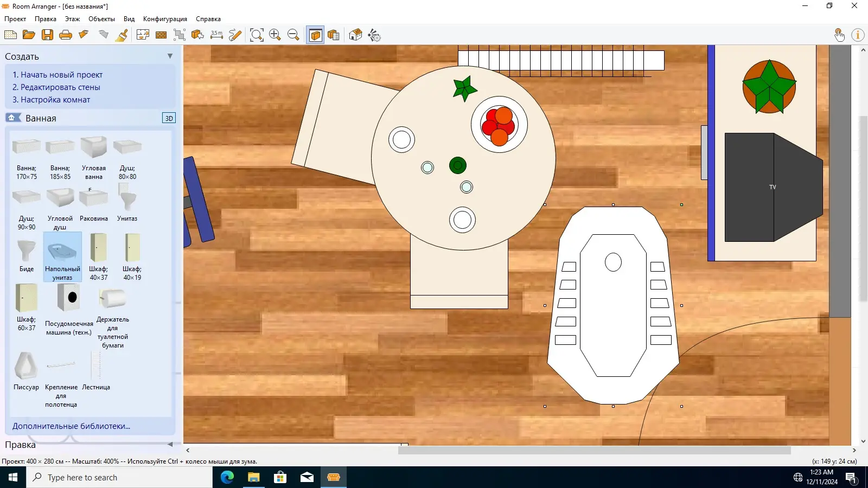868x488 pixels.
Task: Pick the Шкаф 40×37 cabinet
Action: (98, 257)
